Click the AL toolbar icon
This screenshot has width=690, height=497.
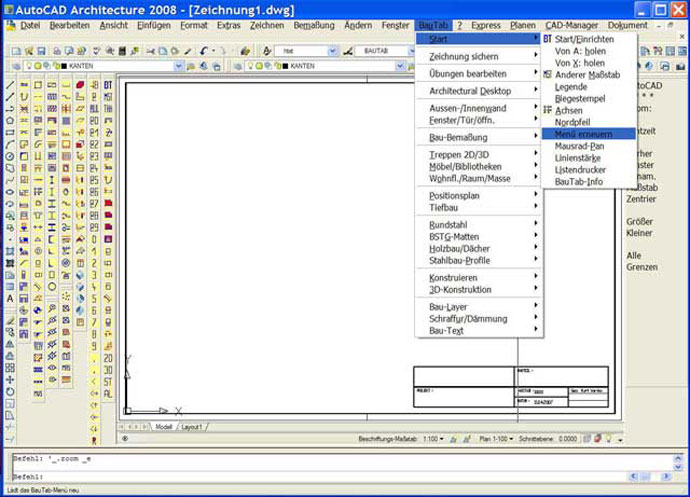(108, 394)
